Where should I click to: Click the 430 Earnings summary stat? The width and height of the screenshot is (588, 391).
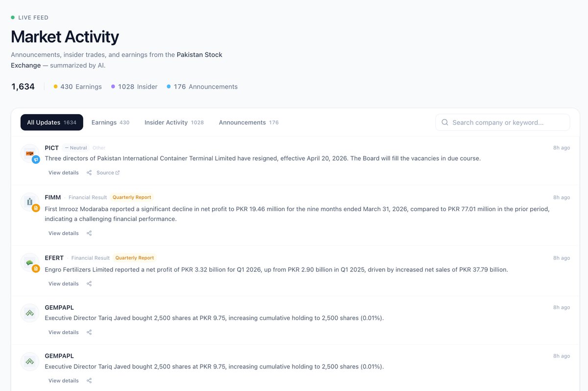(x=77, y=87)
